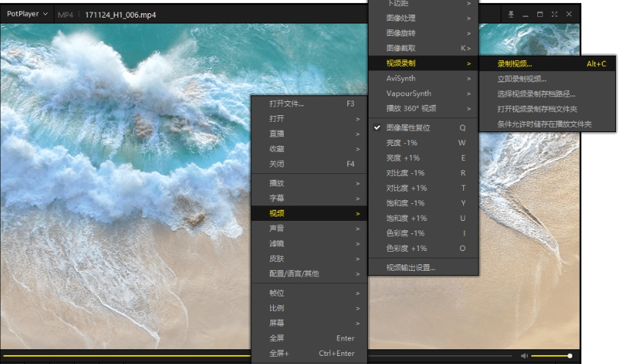Select 录制视频... from the submenu

point(515,64)
